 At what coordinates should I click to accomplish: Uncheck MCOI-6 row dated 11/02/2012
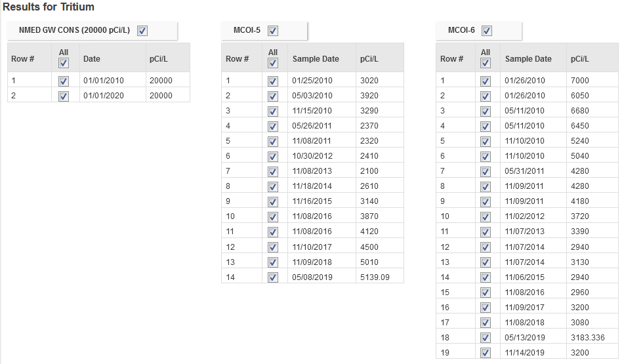486,217
